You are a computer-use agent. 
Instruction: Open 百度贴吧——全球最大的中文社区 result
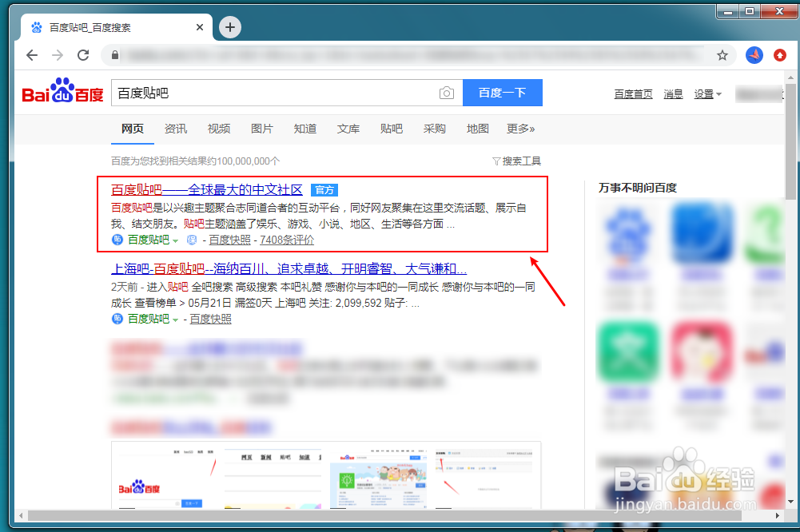click(207, 190)
